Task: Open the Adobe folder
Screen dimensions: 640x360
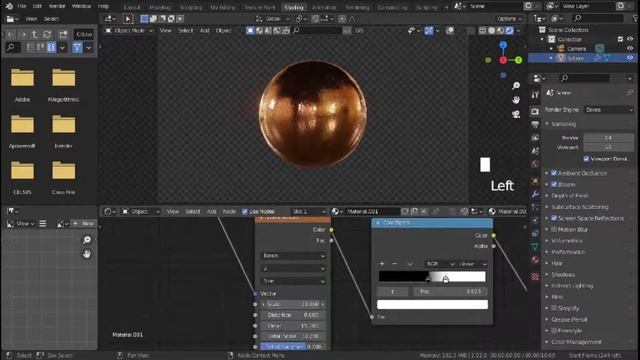Action: click(22, 84)
